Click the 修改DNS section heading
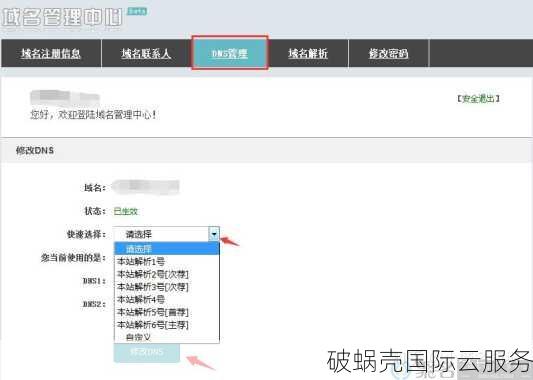The width and height of the screenshot is (533, 380). click(35, 150)
